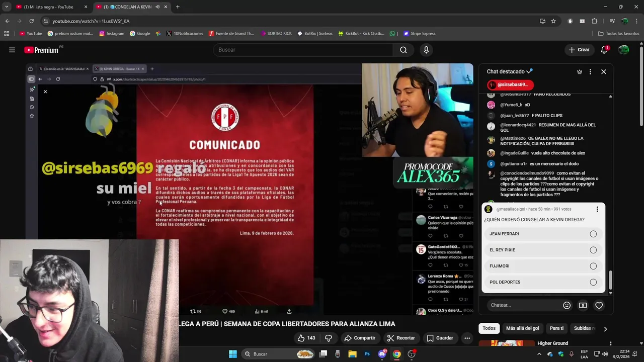Select poll option FUJIMORI
The height and width of the screenshot is (362, 644).
coord(543,266)
